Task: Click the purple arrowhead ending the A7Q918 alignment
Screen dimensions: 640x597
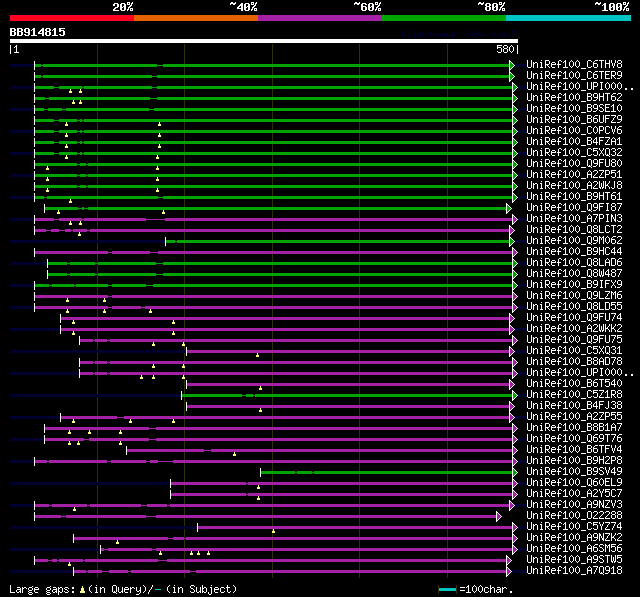Action: (509, 572)
